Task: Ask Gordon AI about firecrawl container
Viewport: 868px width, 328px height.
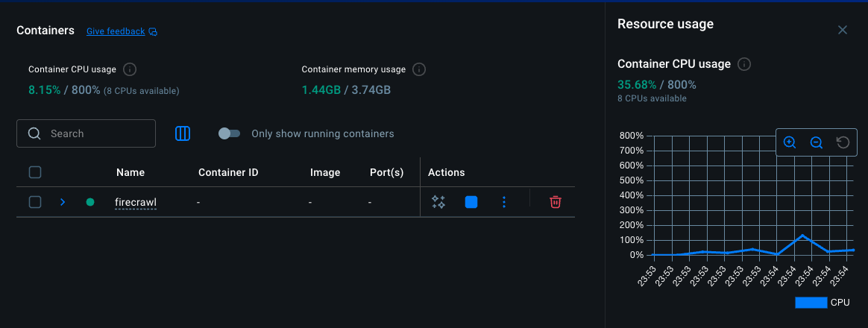Action: 438,202
